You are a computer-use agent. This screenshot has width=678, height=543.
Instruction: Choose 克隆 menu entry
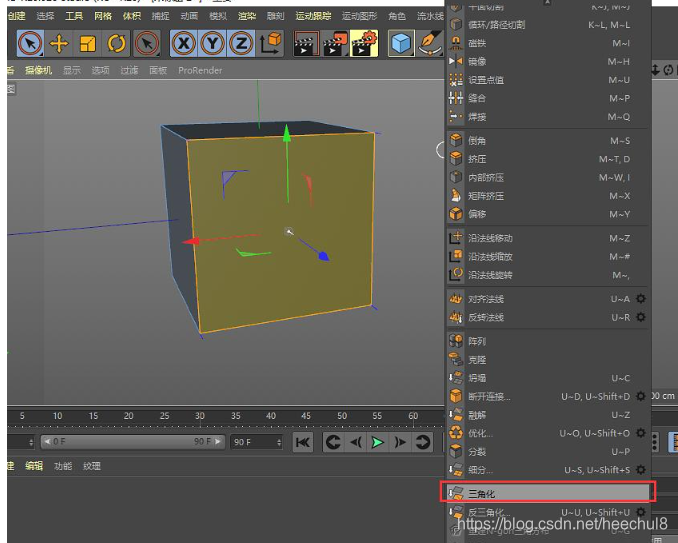pyautogui.click(x=548, y=360)
